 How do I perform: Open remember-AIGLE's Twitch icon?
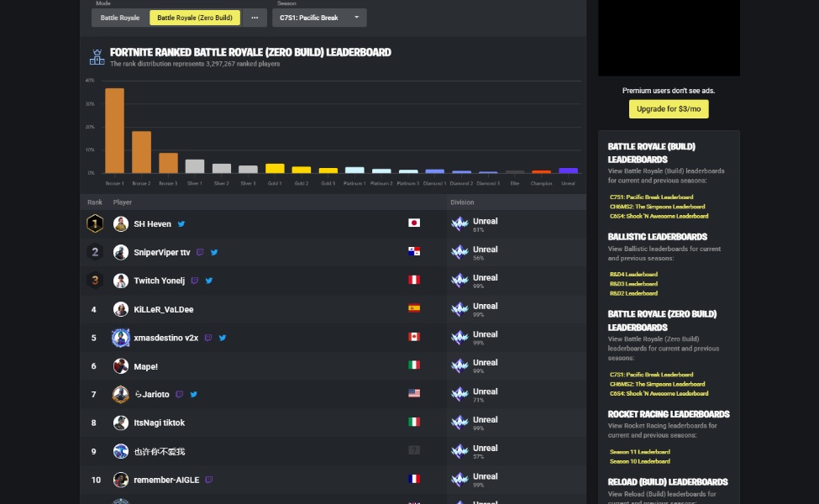pyautogui.click(x=209, y=480)
